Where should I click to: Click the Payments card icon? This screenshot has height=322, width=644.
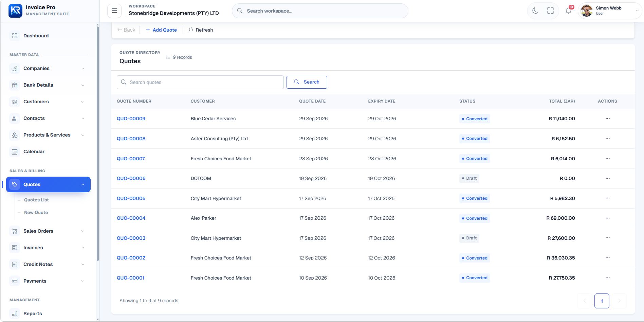tap(15, 281)
